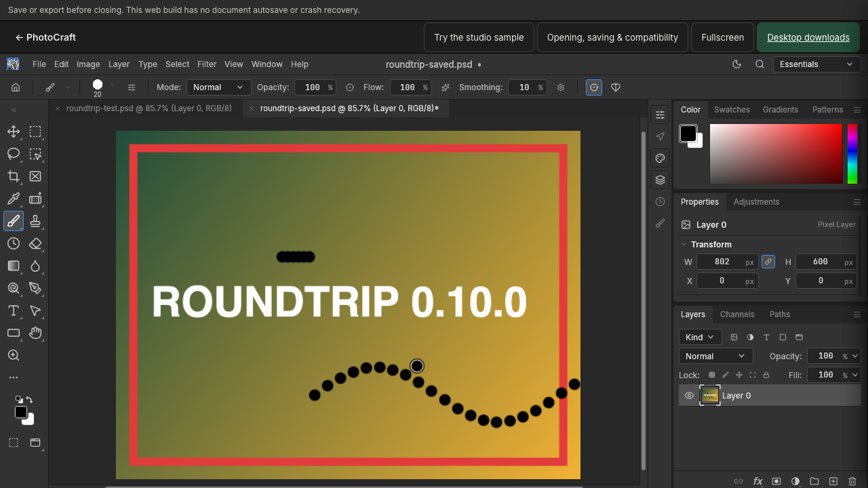Open the more tools ellipsis
The width and height of the screenshot is (868, 488).
coord(14,378)
